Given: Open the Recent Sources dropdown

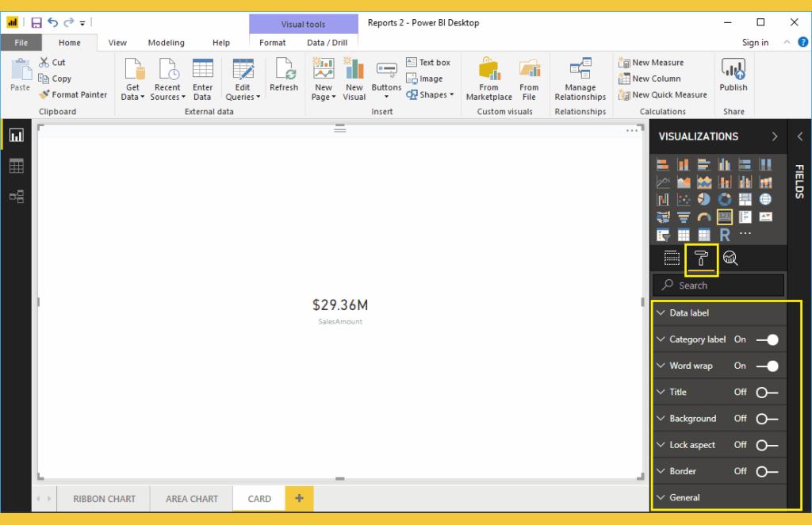Looking at the screenshot, I should click(167, 79).
